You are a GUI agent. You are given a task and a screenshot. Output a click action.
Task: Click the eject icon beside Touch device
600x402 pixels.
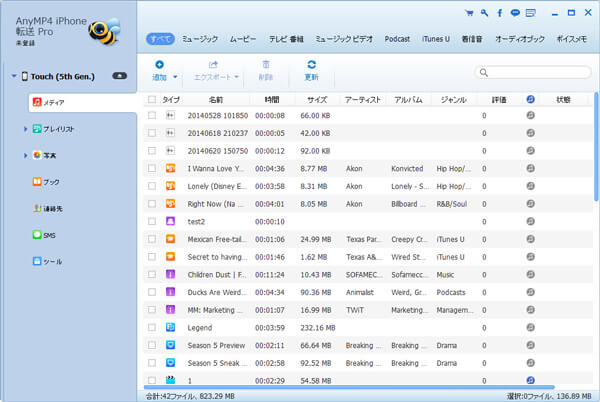coord(121,76)
